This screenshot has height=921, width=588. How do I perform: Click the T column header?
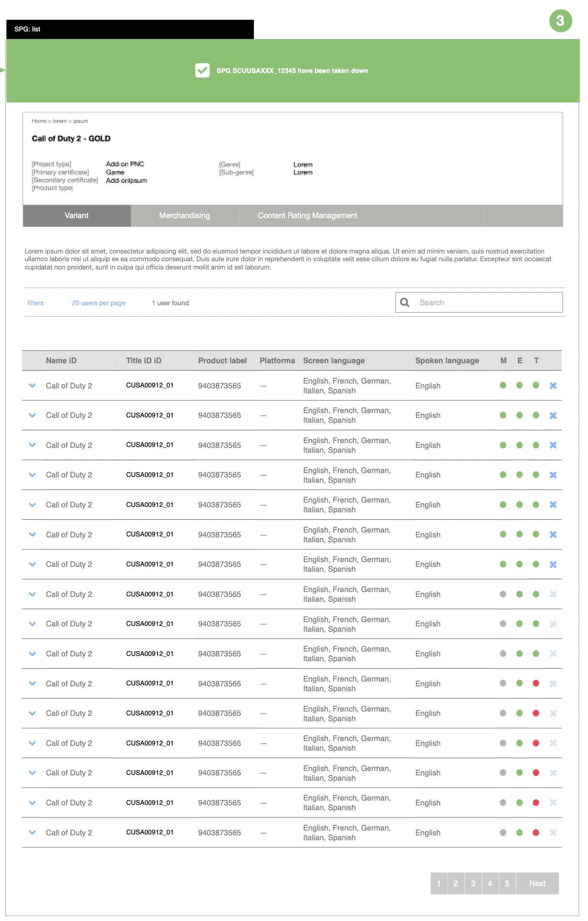[x=536, y=361]
